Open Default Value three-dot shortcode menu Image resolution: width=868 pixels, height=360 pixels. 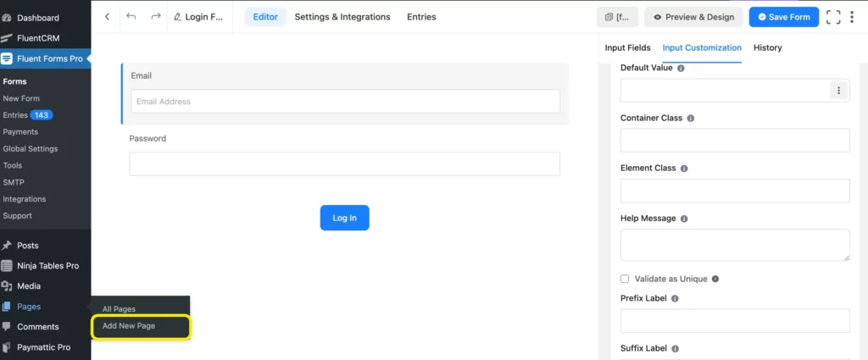click(838, 91)
